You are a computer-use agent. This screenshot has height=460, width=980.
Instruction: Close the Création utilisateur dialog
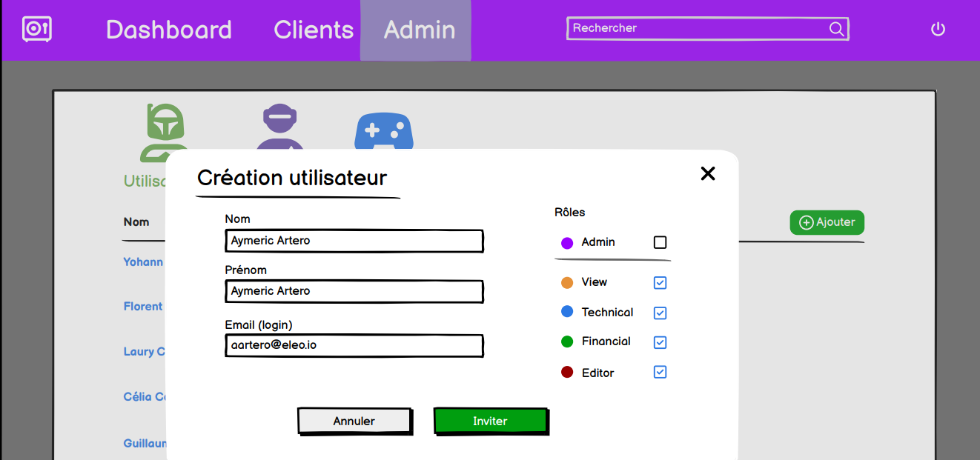click(x=707, y=173)
